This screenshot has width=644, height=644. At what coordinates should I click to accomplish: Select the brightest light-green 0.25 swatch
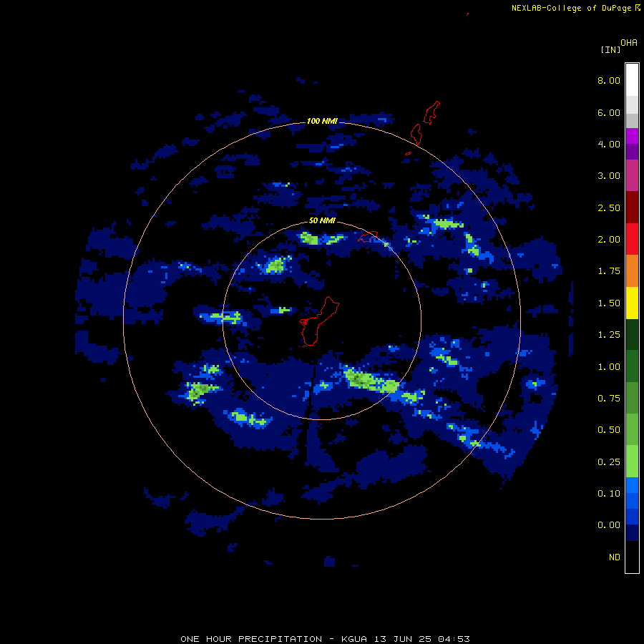(x=632, y=462)
